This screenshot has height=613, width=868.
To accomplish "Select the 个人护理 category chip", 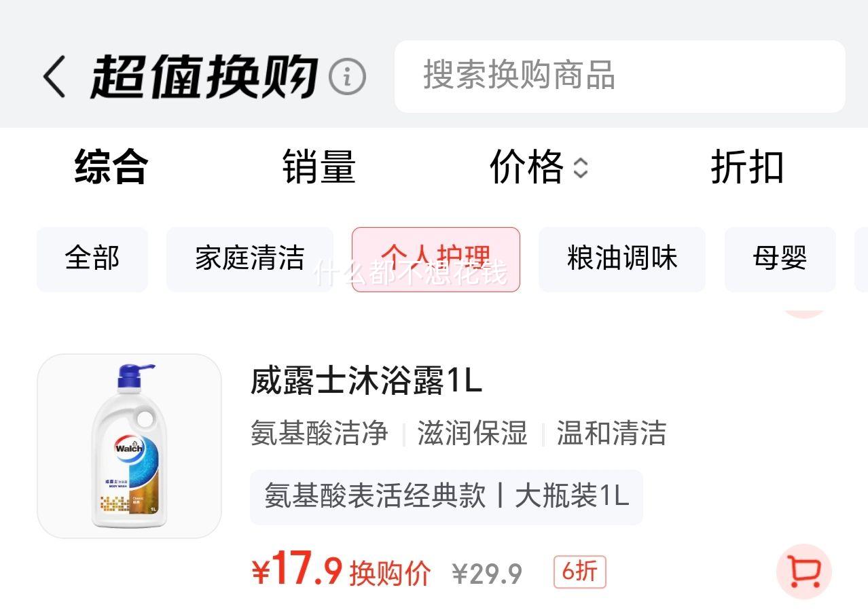I will pos(436,259).
